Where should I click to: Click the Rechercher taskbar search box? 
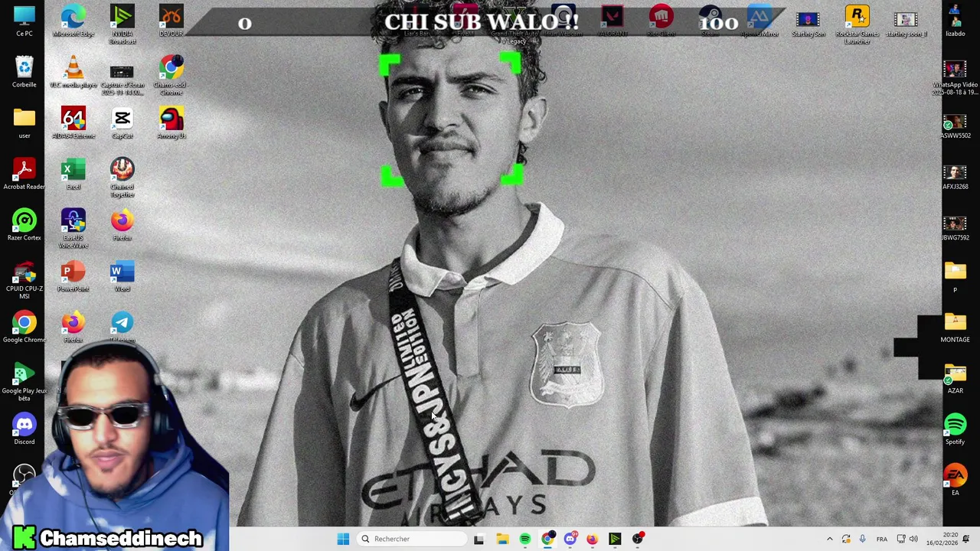pos(413,539)
